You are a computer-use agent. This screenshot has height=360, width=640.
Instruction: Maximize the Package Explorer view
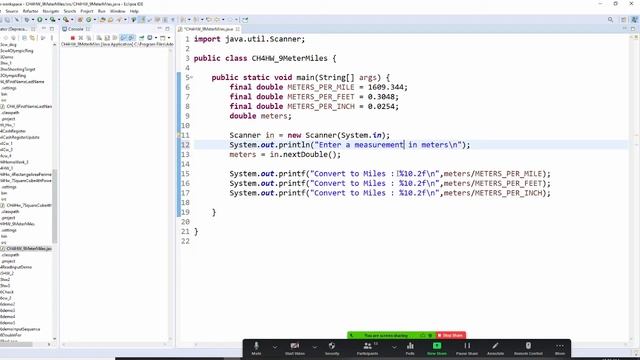pyautogui.click(x=52, y=29)
